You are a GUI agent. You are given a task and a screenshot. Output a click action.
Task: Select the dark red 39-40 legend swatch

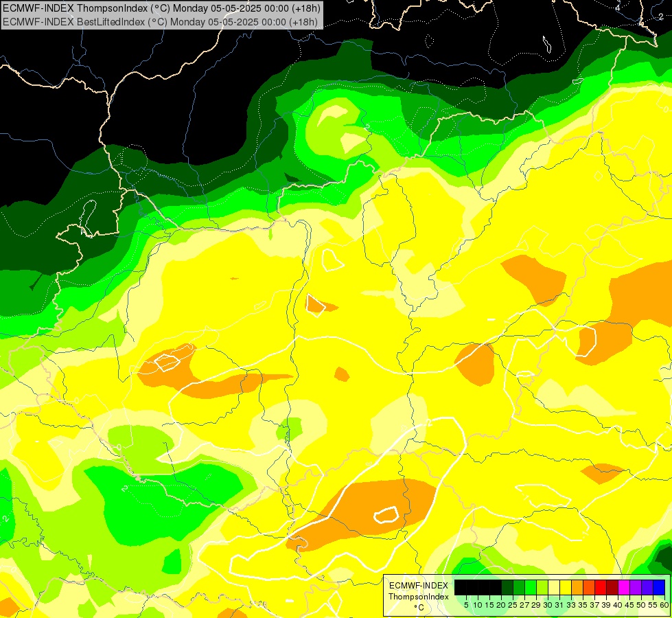point(612,587)
